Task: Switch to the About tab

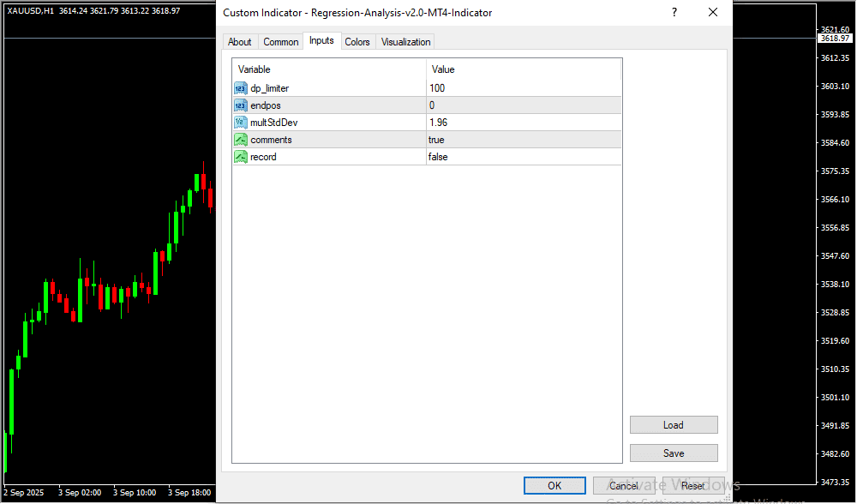Action: [240, 42]
